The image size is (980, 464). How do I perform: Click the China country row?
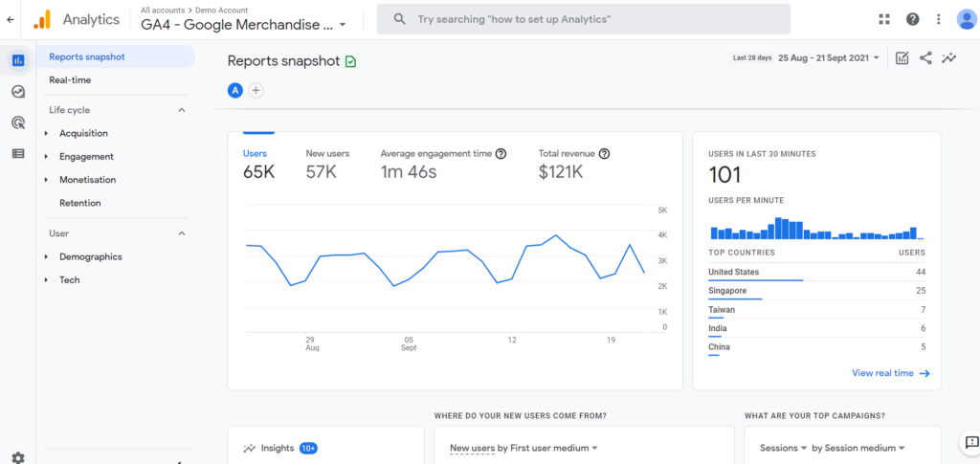click(x=817, y=348)
